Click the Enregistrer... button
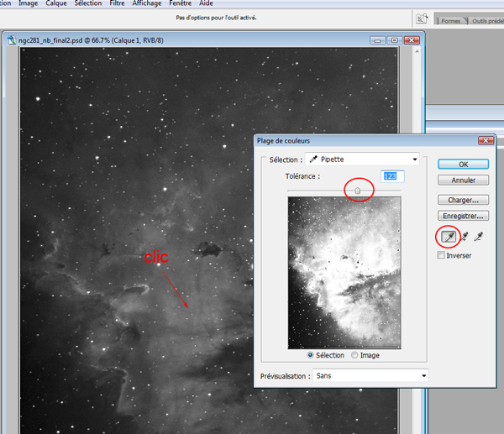504x434 pixels. (x=463, y=216)
